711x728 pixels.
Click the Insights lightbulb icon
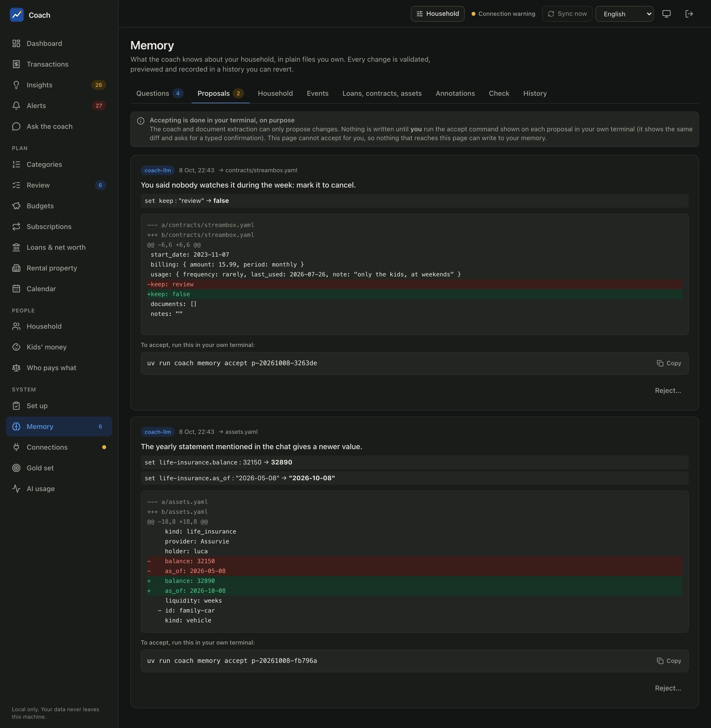tap(16, 85)
